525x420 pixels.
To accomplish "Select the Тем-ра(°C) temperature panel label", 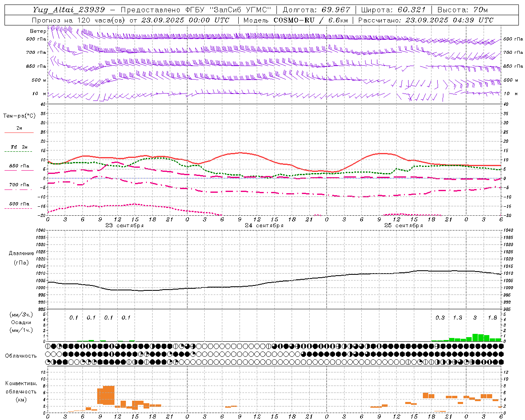I will point(19,116).
